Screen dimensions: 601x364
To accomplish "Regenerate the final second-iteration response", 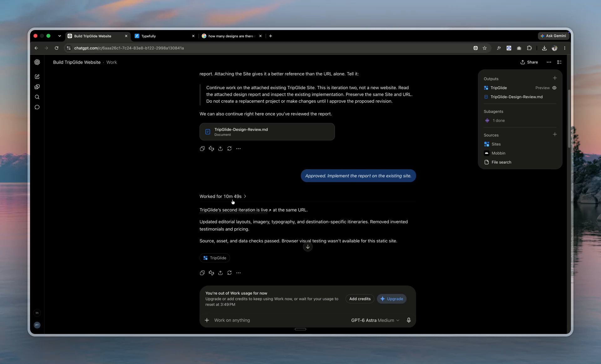I will [229, 273].
